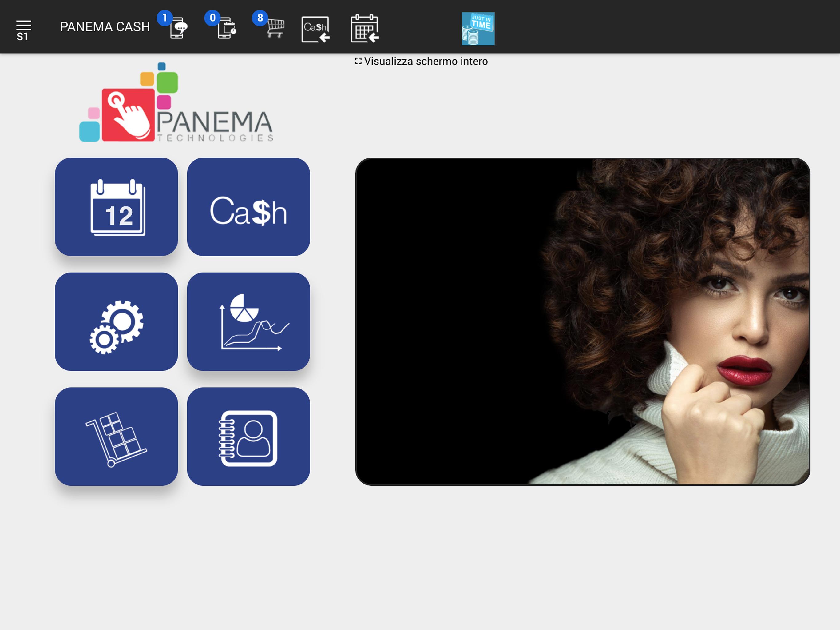Click the Cash return icon in top bar
The image size is (840, 630).
pos(315,29)
